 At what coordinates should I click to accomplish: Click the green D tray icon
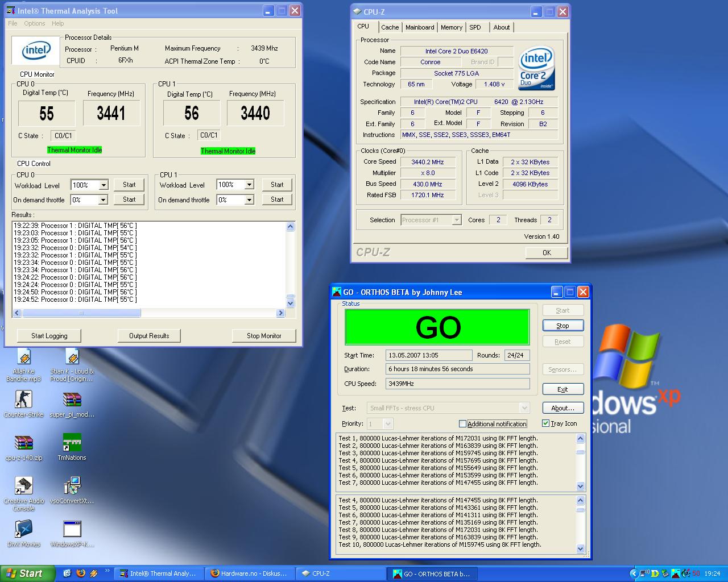[x=655, y=574]
